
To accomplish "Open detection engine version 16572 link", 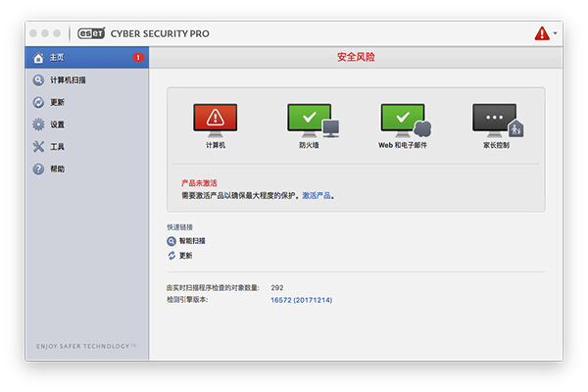I will [301, 300].
